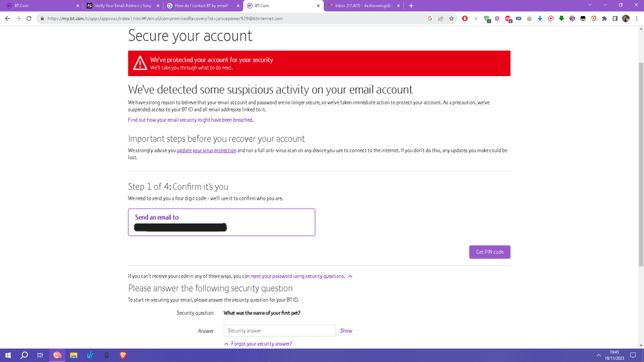Open the Opera red O extension
The height and width of the screenshot is (362, 644).
coord(465,19)
